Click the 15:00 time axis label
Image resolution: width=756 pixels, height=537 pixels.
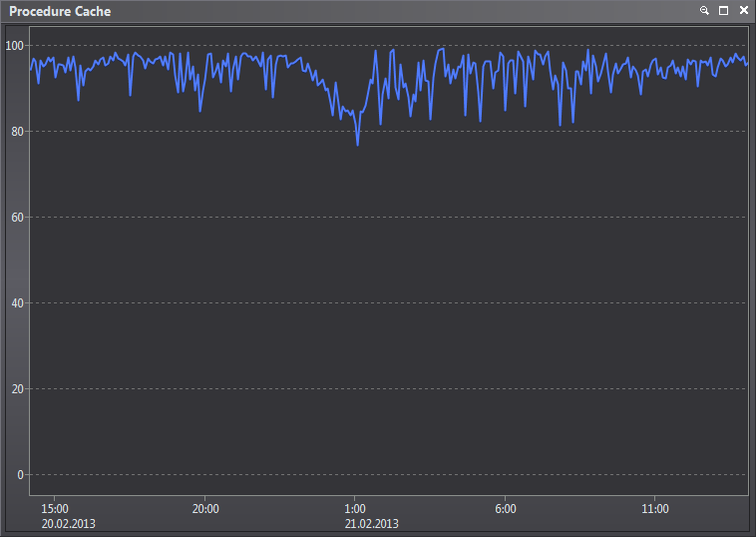55,508
